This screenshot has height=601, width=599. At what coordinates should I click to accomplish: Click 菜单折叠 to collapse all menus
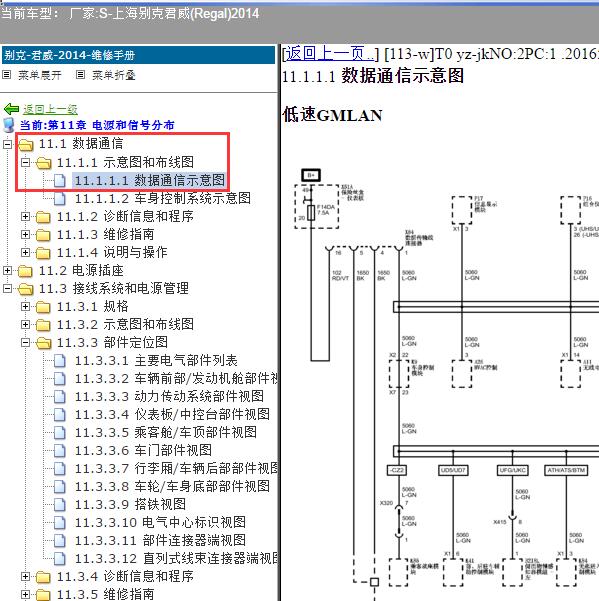coord(114,75)
